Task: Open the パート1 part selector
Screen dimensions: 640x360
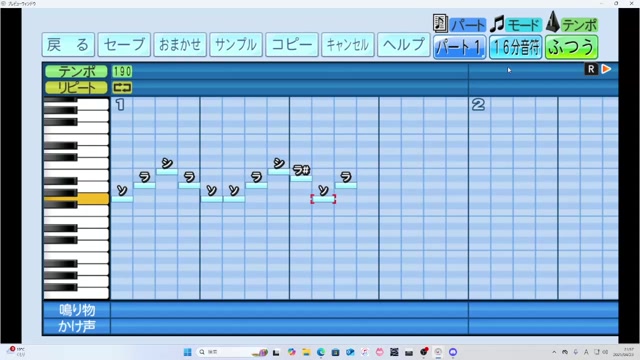Action: 459,47
